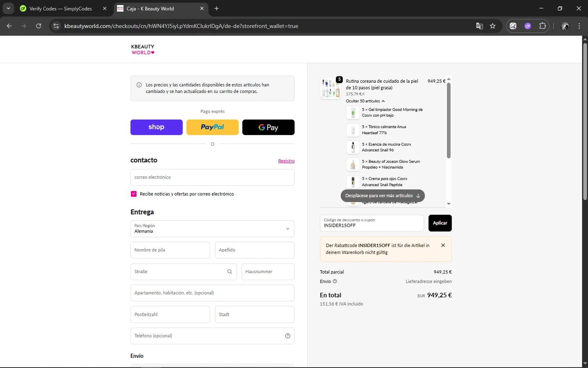Click the routine bundle product thumbnail

tap(331, 88)
